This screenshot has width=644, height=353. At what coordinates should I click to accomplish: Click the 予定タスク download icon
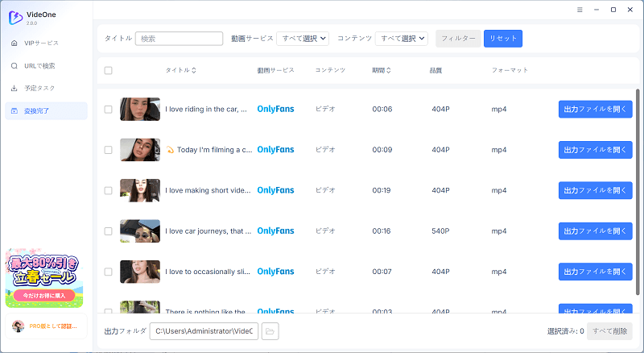[x=14, y=88]
